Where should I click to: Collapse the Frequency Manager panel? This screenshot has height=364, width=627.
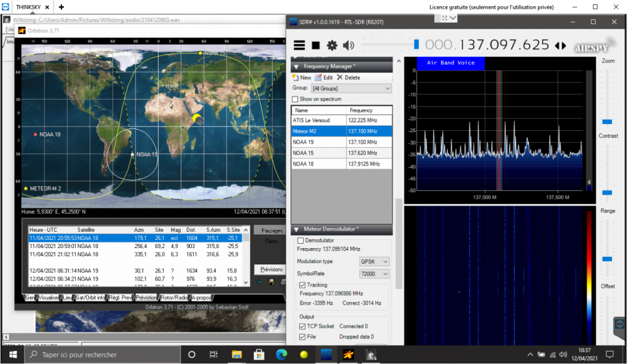coord(297,67)
